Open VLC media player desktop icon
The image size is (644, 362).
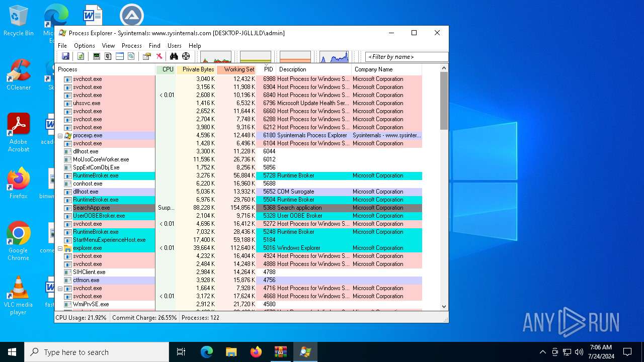(19, 296)
